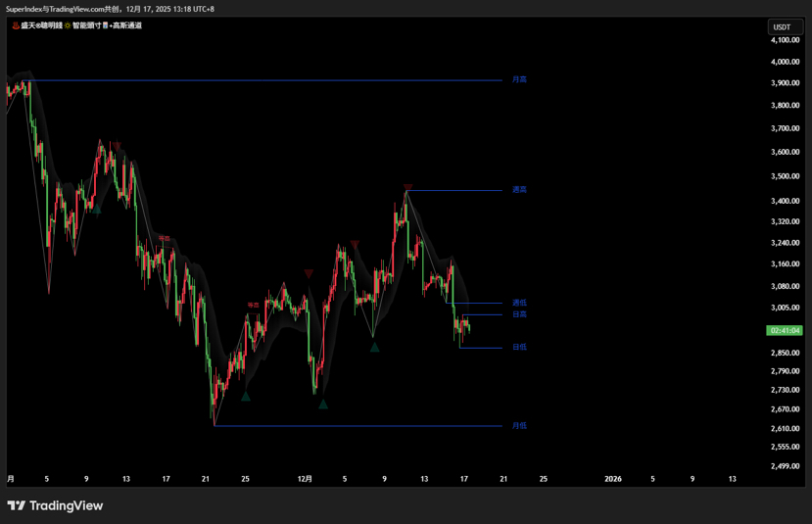
Task: Click the 4,000.00 mark on the price scale
Action: tap(785, 62)
